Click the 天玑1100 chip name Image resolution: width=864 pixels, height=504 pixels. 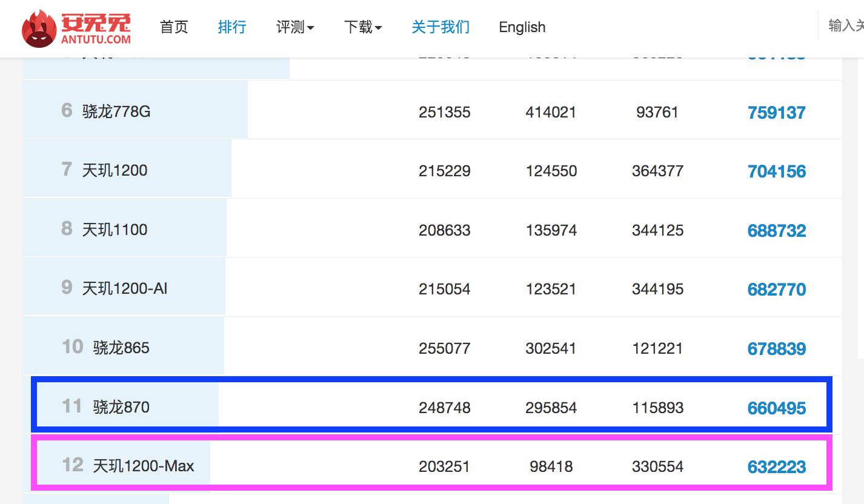click(115, 230)
